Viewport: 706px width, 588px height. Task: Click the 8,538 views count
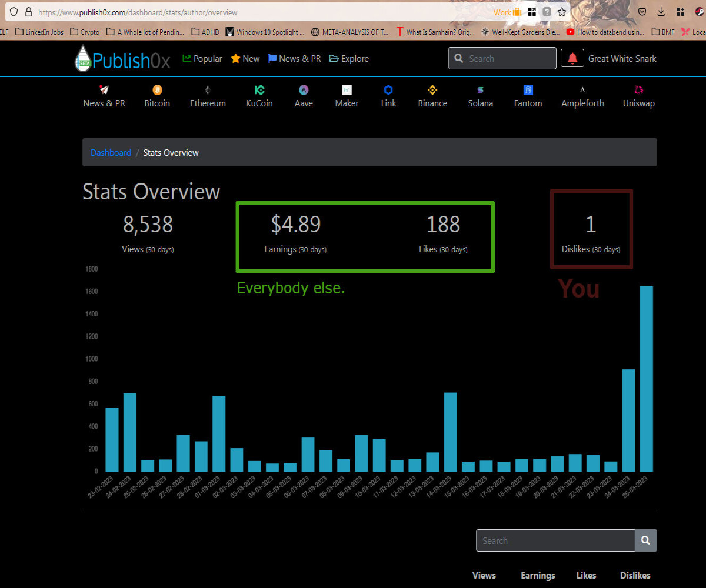148,224
